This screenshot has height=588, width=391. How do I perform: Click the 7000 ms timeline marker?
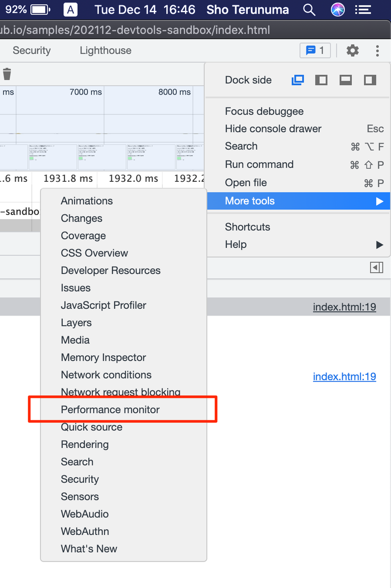click(x=86, y=92)
